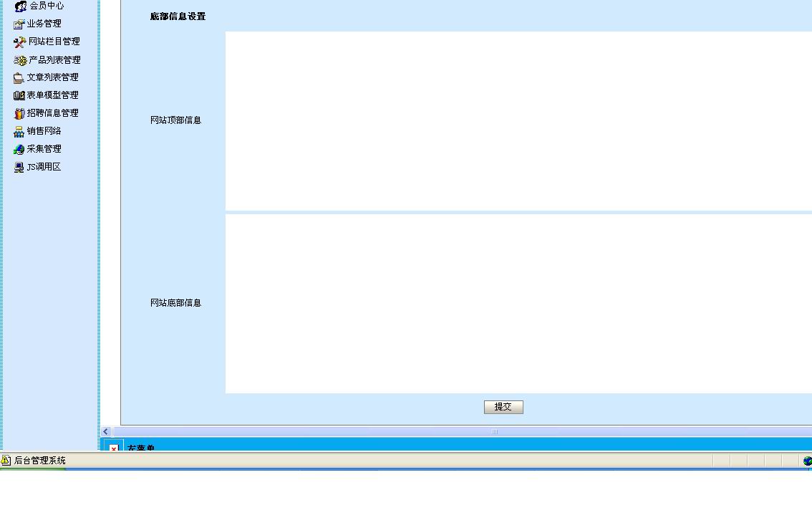Click the two-person icon beside 会员中心
This screenshot has width=812, height=505.
(20, 6)
